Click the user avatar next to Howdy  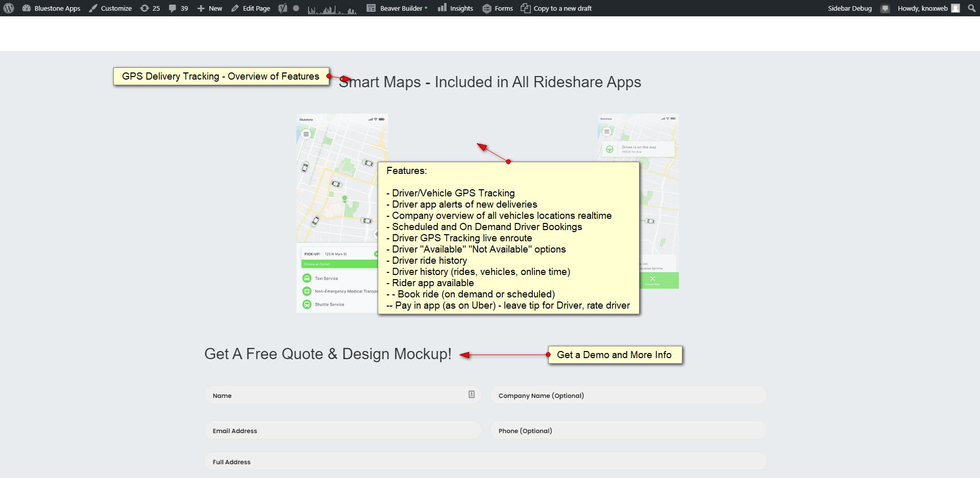point(955,8)
